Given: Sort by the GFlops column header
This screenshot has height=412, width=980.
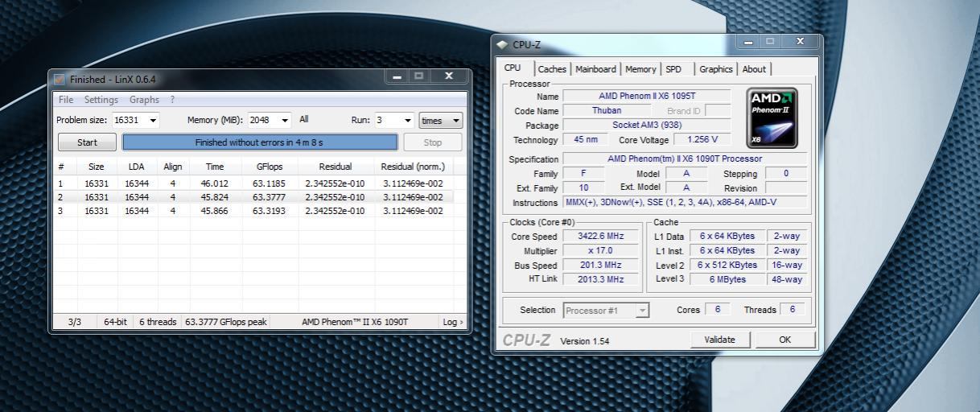Looking at the screenshot, I should 270,167.
